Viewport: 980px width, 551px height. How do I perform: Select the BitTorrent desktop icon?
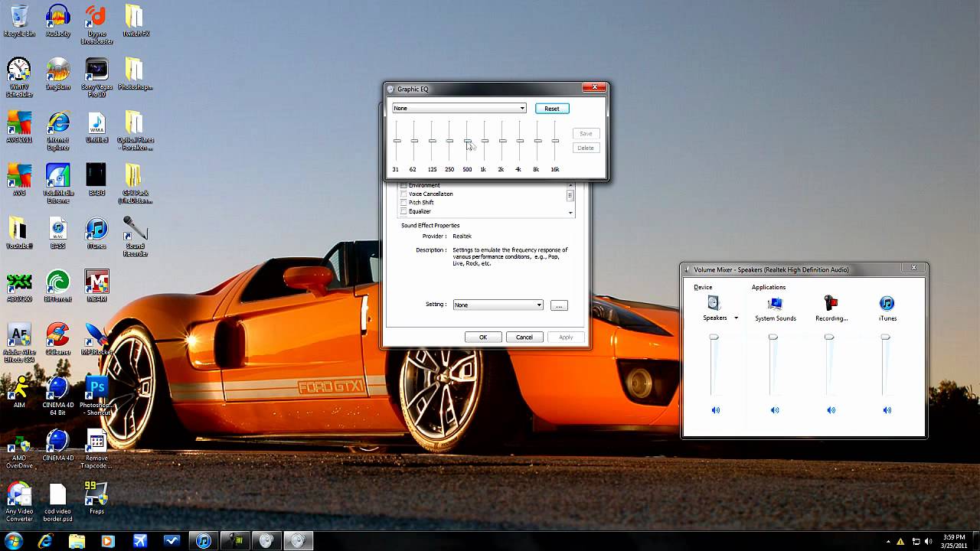click(58, 286)
